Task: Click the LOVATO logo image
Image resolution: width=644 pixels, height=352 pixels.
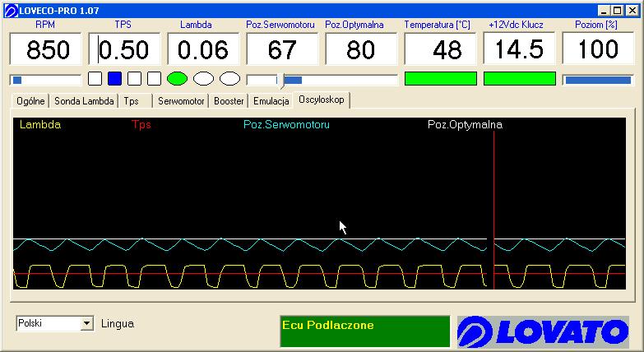Action: (543, 331)
